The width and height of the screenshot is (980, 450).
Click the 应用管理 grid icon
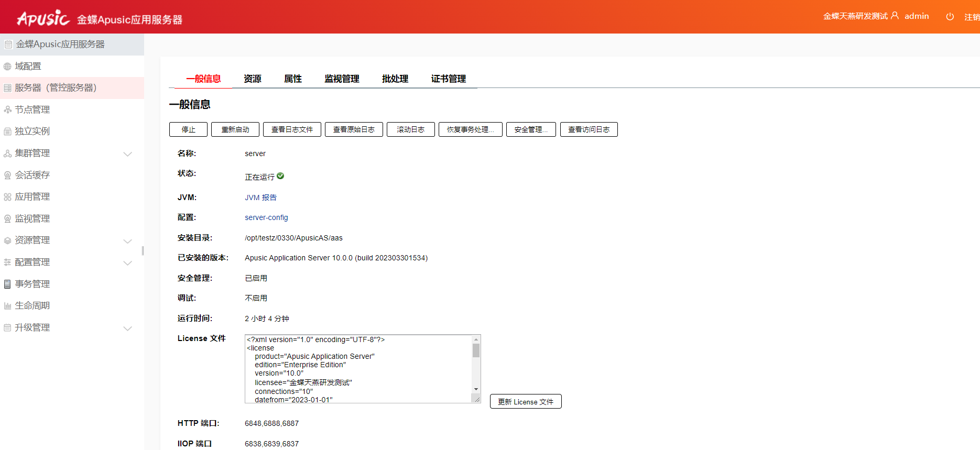pyautogui.click(x=7, y=197)
